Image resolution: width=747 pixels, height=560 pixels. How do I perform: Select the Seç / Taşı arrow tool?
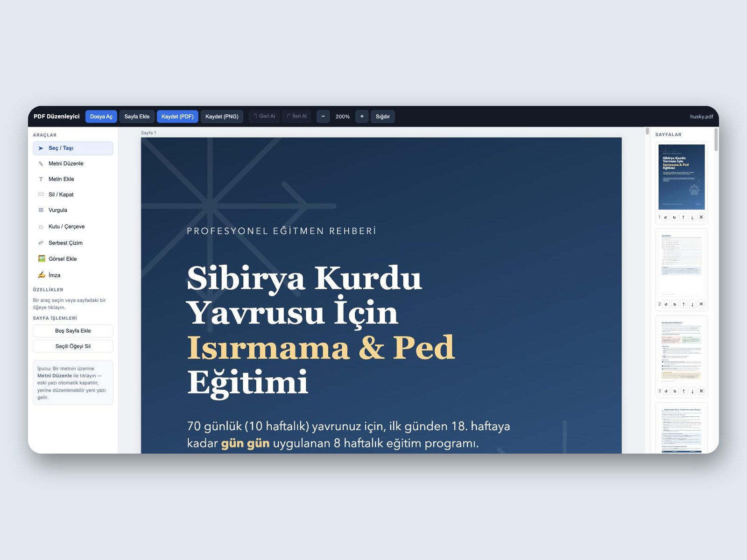(73, 148)
